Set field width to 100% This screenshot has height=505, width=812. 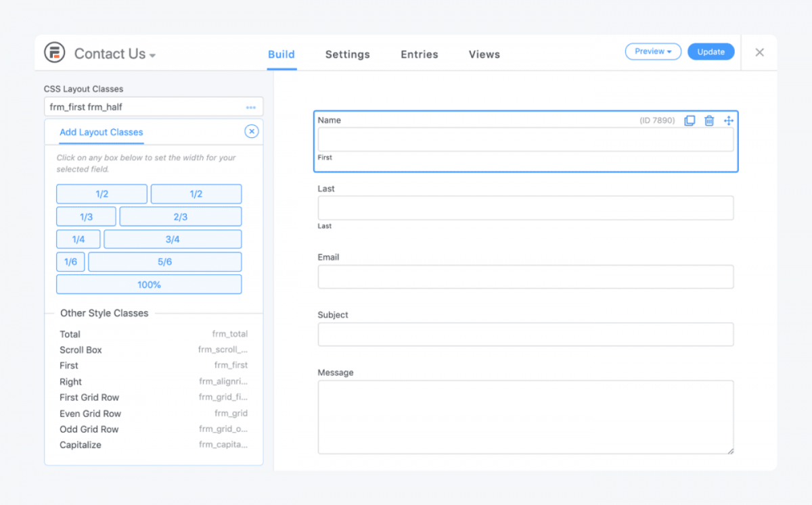[148, 284]
